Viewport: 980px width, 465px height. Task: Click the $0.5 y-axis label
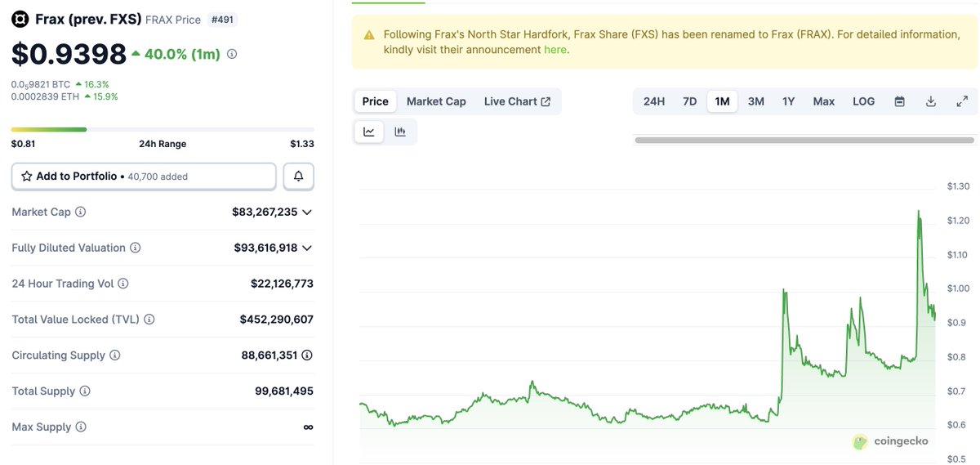click(956, 458)
